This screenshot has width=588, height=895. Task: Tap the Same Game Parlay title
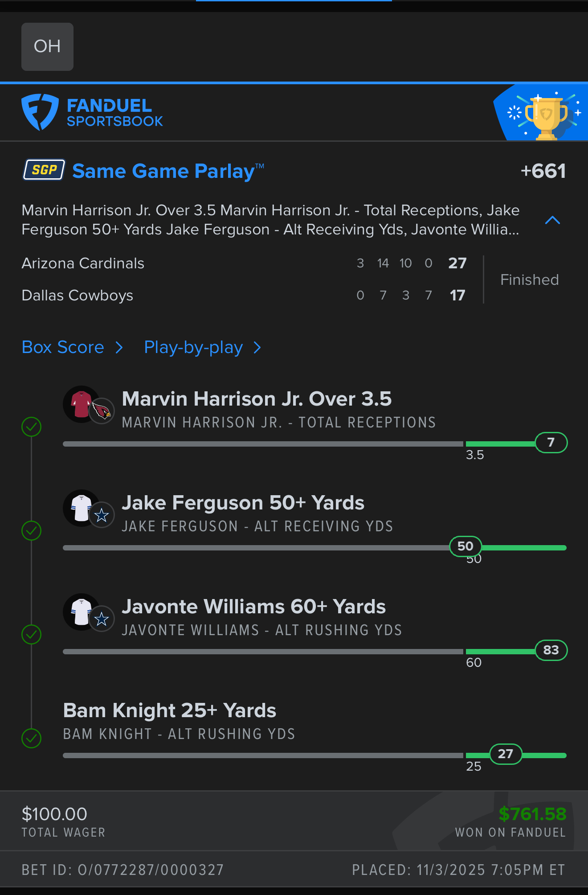pyautogui.click(x=163, y=171)
